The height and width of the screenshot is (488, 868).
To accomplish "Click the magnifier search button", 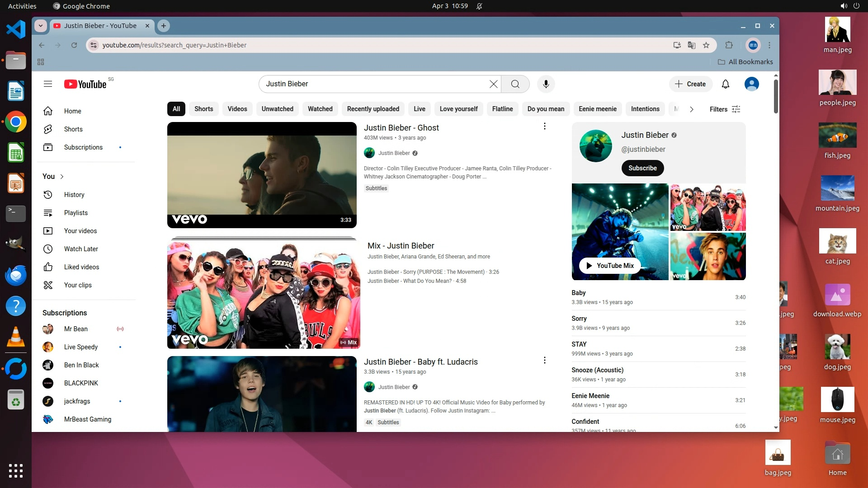I will (515, 84).
